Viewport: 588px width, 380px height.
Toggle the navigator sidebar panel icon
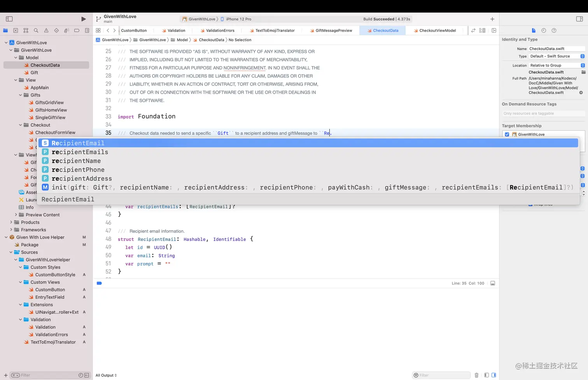tap(9, 19)
